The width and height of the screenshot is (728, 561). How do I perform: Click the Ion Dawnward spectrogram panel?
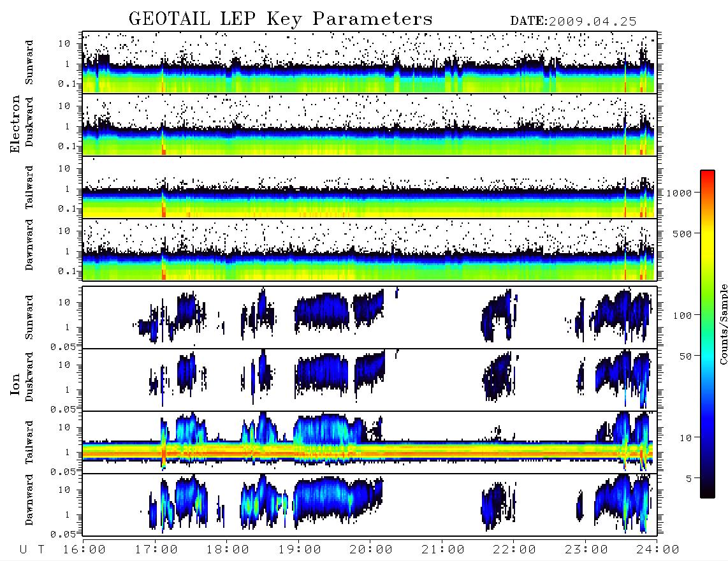pos(370,505)
